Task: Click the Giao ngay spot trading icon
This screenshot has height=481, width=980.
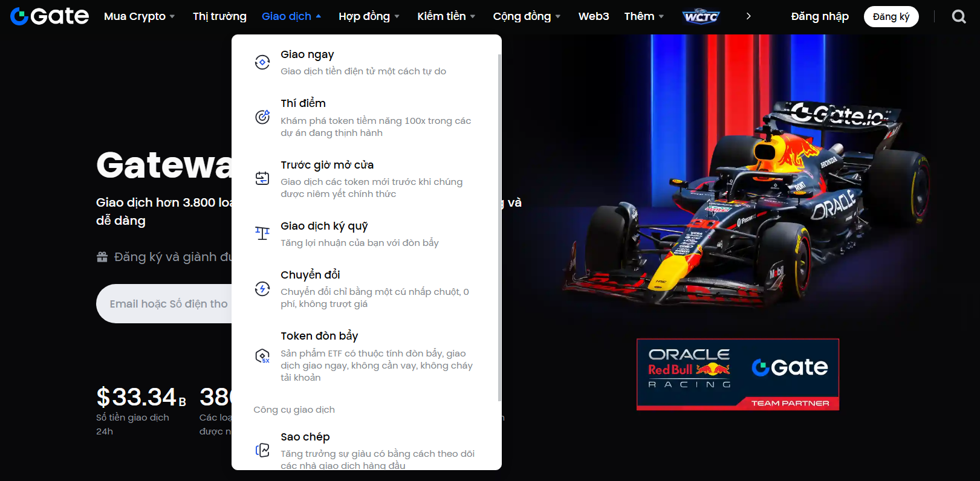Action: (262, 62)
